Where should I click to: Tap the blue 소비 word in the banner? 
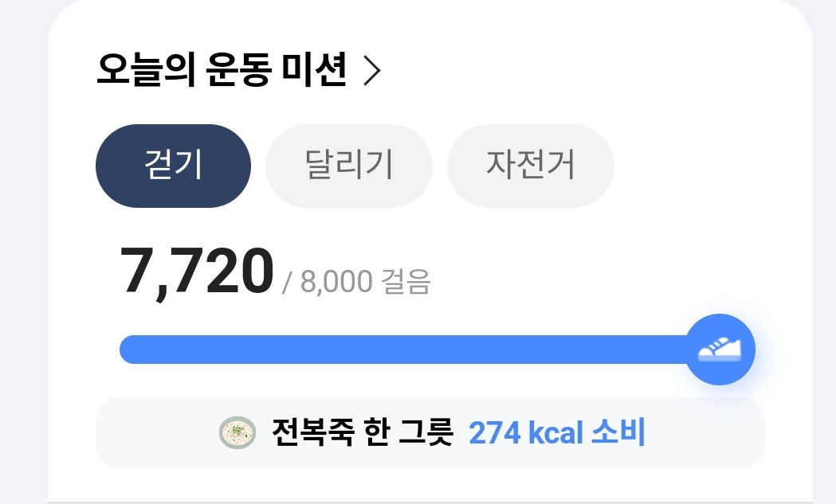coord(618,433)
